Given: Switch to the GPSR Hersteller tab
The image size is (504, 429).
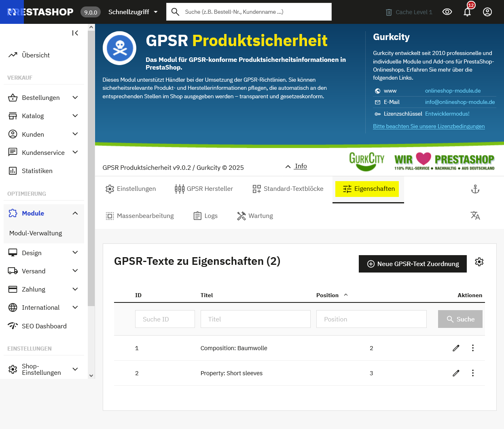Looking at the screenshot, I should pos(204,189).
